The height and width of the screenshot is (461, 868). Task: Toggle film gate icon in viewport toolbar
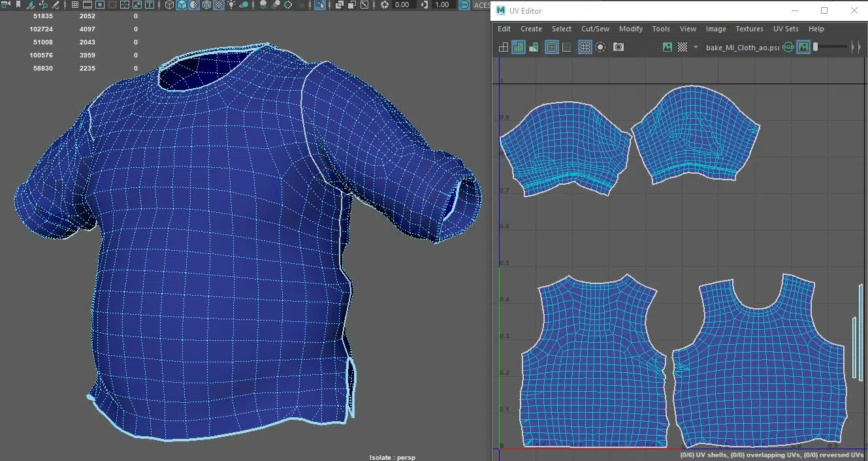pyautogui.click(x=87, y=5)
